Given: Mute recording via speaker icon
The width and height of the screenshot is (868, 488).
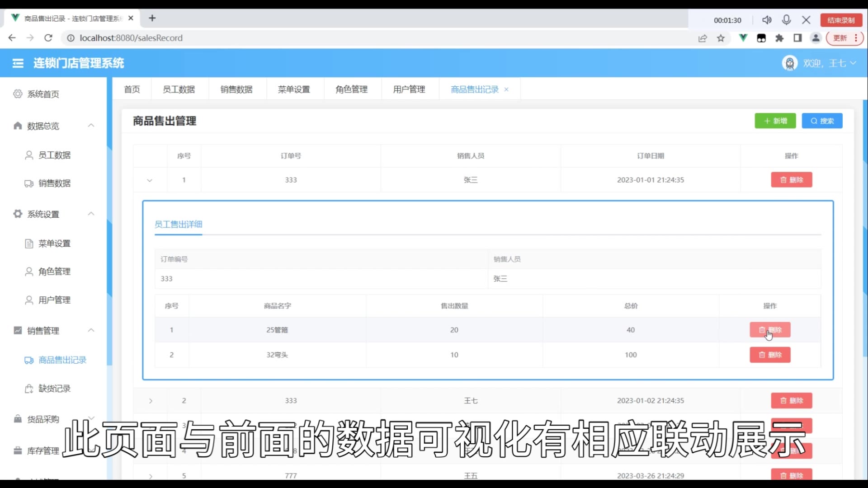Looking at the screenshot, I should [x=767, y=20].
